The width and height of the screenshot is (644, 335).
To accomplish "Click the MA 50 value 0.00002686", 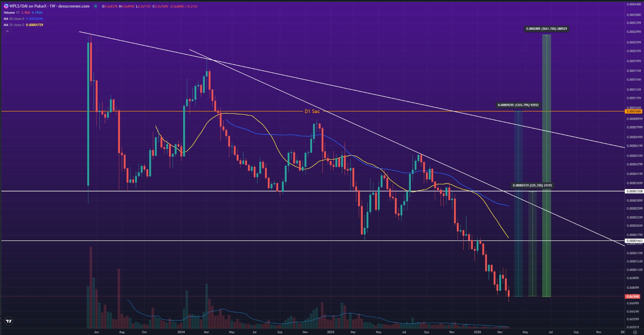I will [35, 19].
